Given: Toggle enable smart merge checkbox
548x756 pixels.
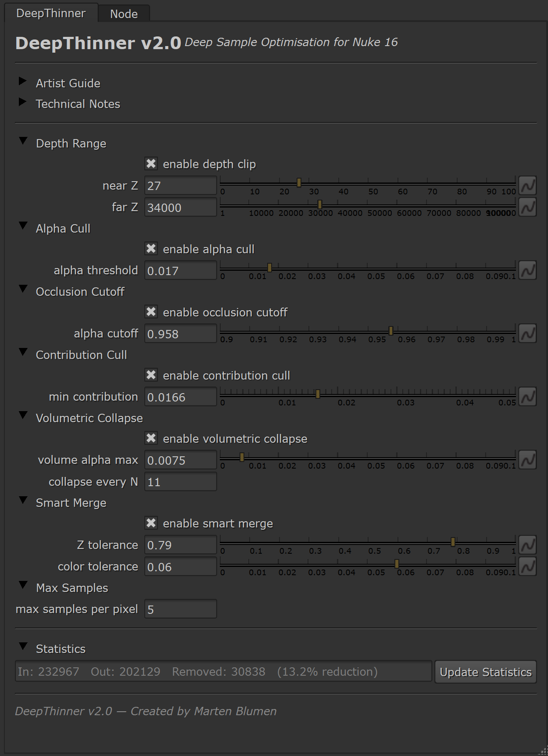Looking at the screenshot, I should tap(151, 523).
